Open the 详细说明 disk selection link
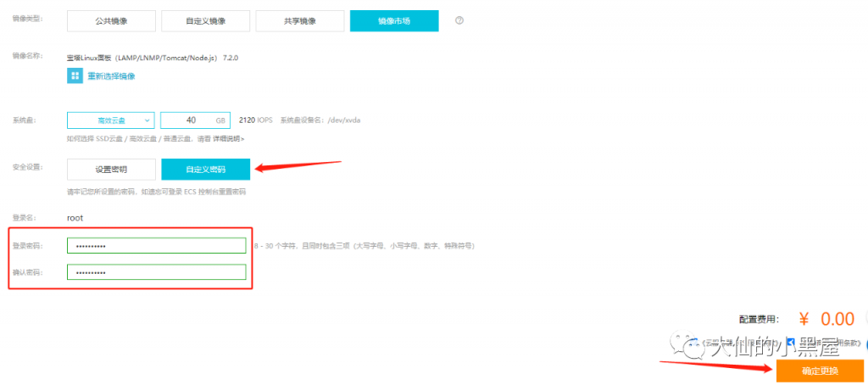Viewport: 868px width, 385px height. [x=227, y=138]
